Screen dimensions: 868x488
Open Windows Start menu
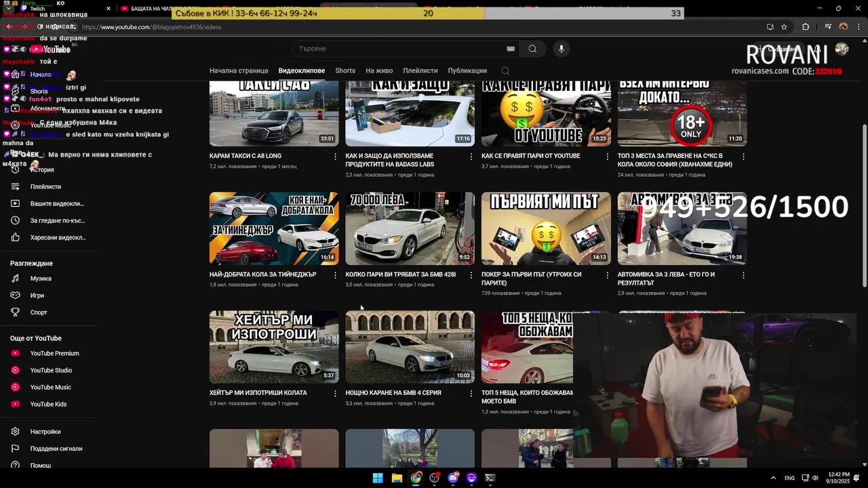(378, 478)
